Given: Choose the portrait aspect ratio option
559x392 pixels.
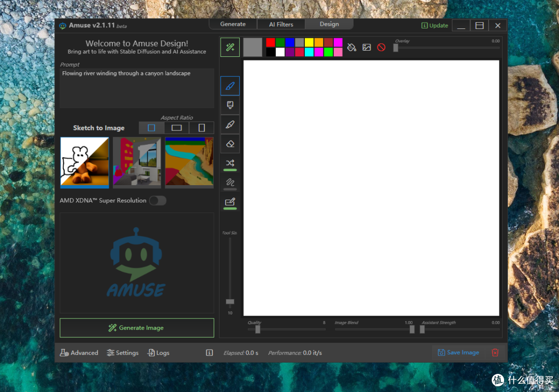Looking at the screenshot, I should pos(201,128).
